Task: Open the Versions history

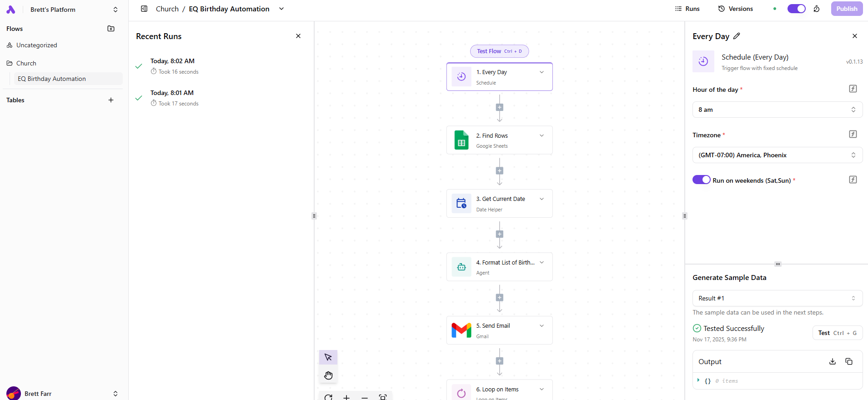Action: tap(735, 9)
